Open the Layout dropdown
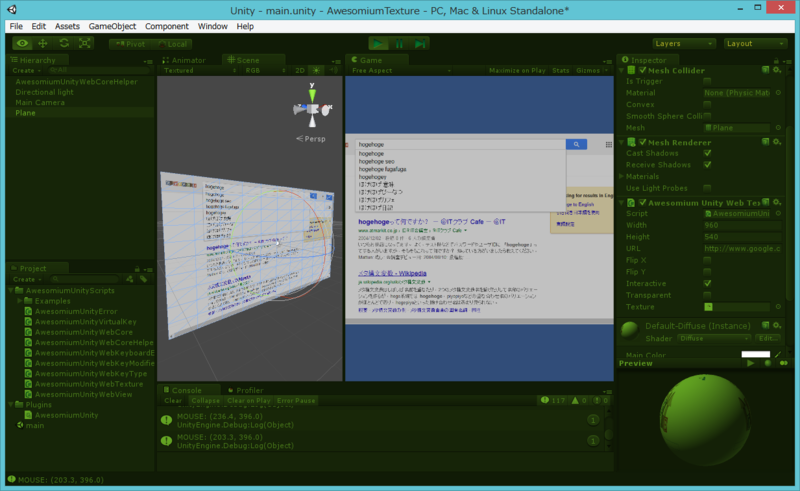Viewport: 800px width, 491px height. coord(756,44)
